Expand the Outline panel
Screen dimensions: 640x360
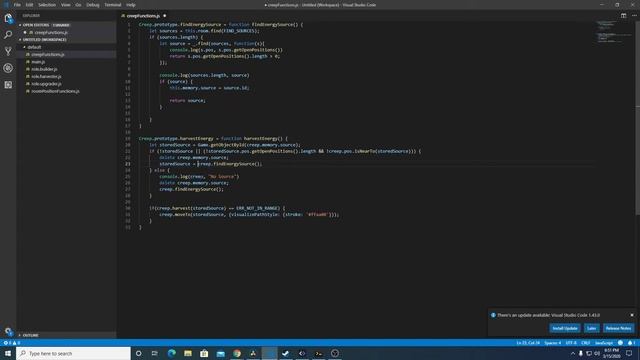click(x=67, y=335)
